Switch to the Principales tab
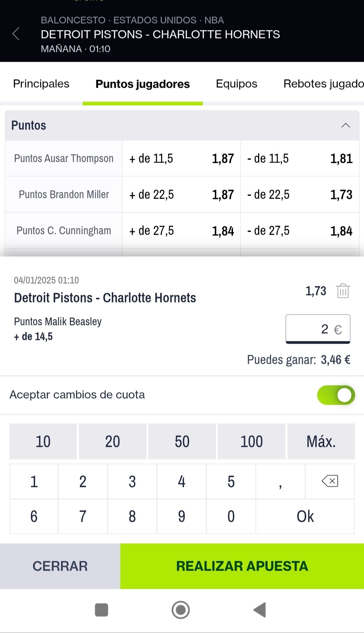Screen dimensions: 364x633 (x=41, y=84)
